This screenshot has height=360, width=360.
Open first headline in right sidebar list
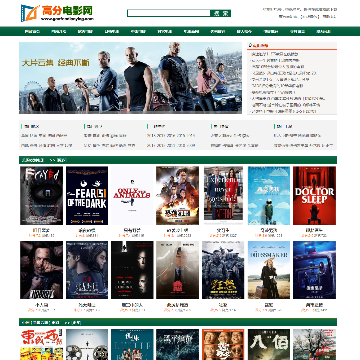275,54
